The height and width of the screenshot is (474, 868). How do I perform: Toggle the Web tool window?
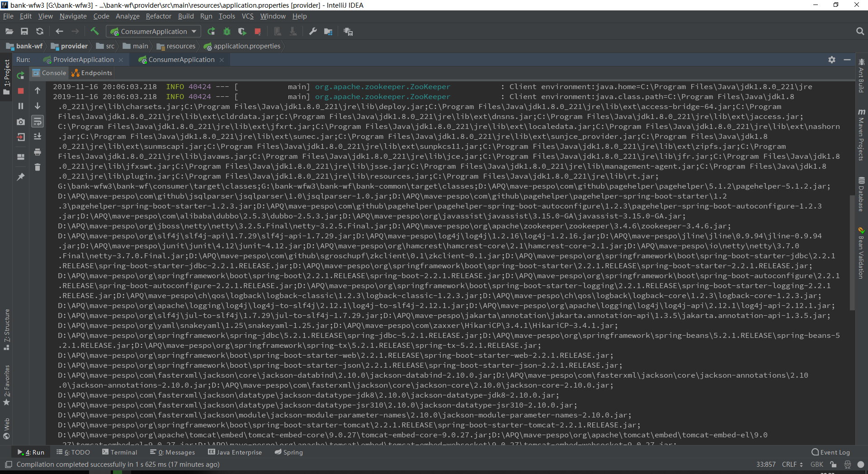pyautogui.click(x=6, y=428)
